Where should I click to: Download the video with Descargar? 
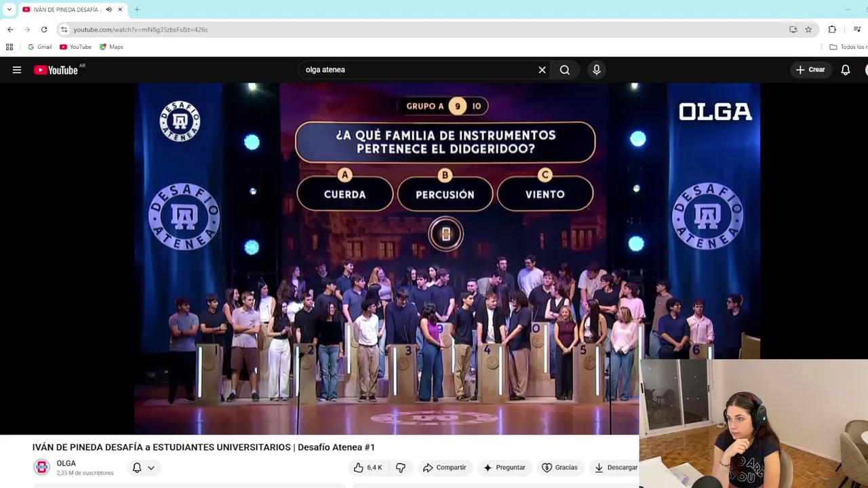pyautogui.click(x=616, y=468)
